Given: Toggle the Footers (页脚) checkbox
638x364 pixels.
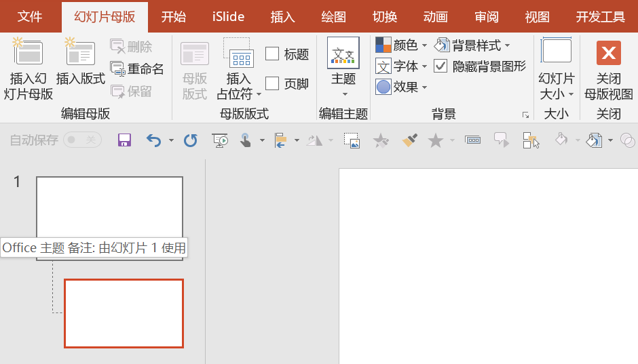Looking at the screenshot, I should click(x=271, y=83).
